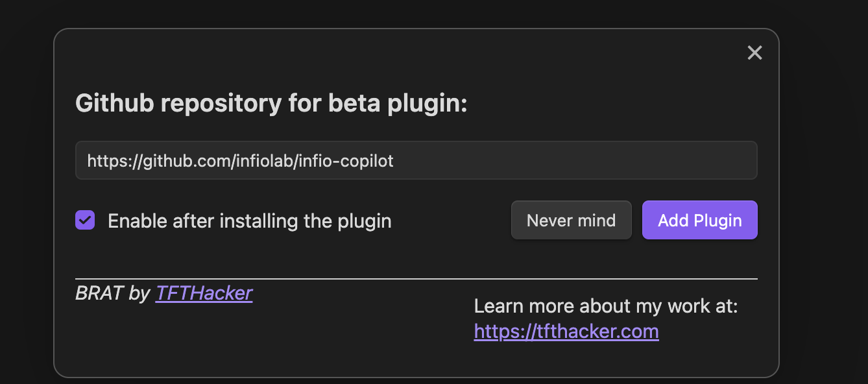Open the TFTHacker author link
The width and height of the screenshot is (868, 384).
[204, 293]
